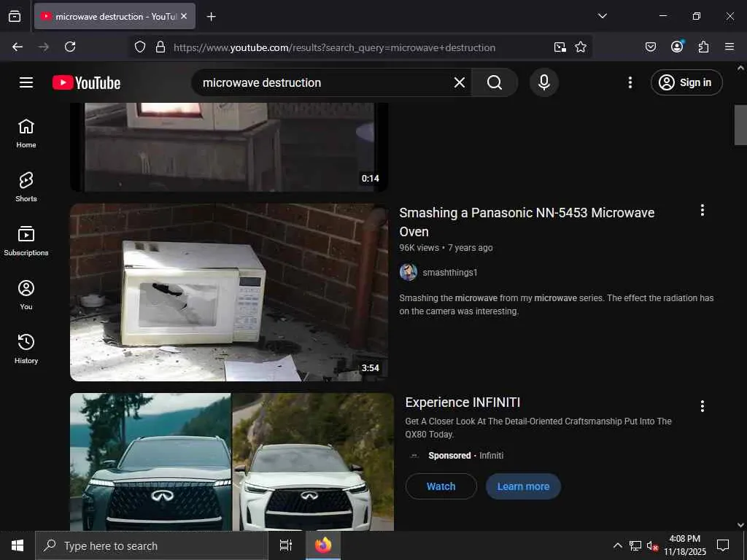View site security padlock info
The height and width of the screenshot is (560, 747).
click(x=160, y=47)
